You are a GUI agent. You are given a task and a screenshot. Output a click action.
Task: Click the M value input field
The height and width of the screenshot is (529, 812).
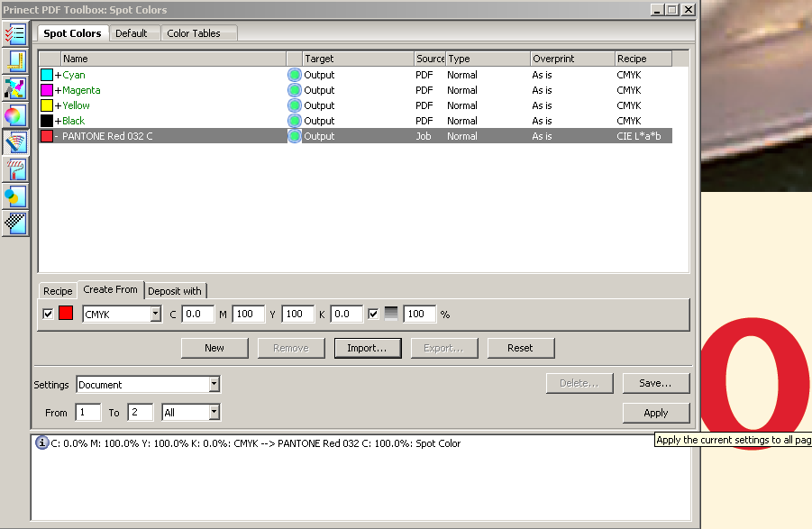248,315
